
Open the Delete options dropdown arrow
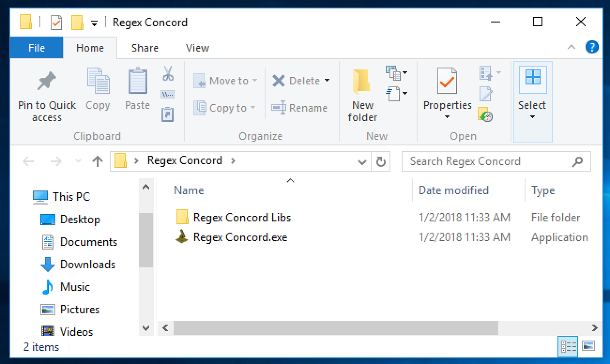point(327,81)
